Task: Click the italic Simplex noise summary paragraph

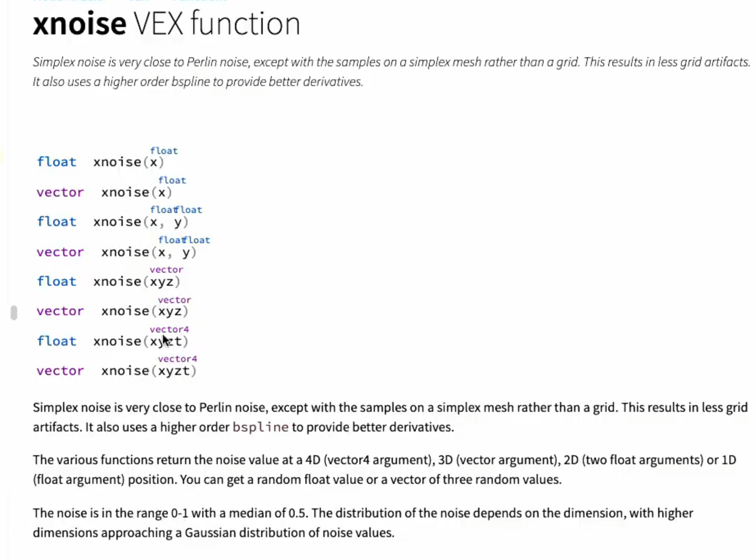Action: pos(391,72)
